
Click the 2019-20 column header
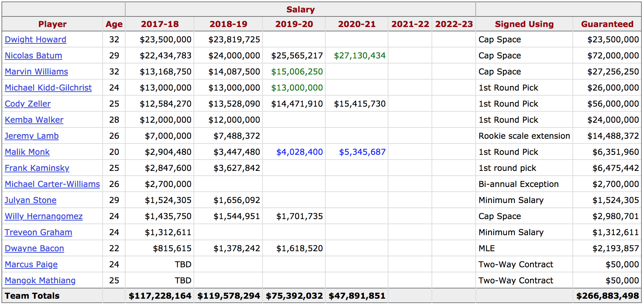point(294,24)
